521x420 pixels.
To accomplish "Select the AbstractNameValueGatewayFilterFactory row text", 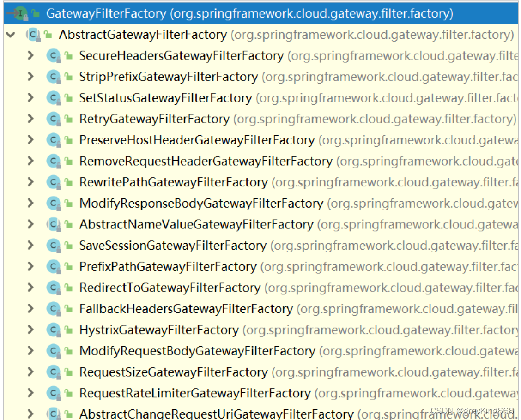I will (298, 224).
